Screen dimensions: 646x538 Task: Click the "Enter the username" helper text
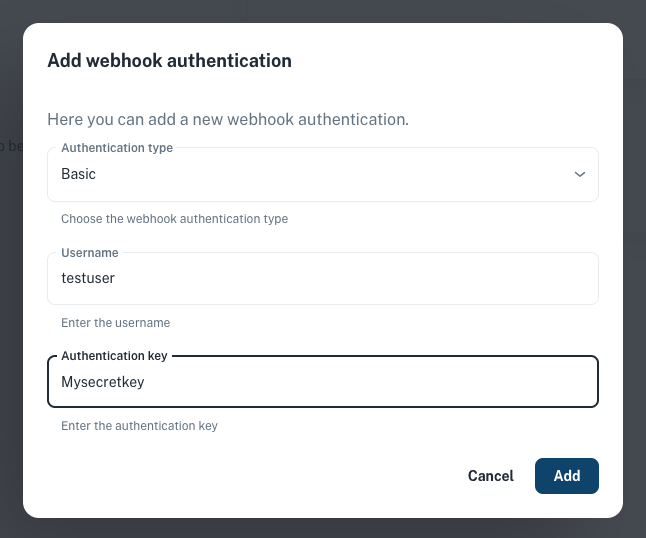pyautogui.click(x=115, y=323)
